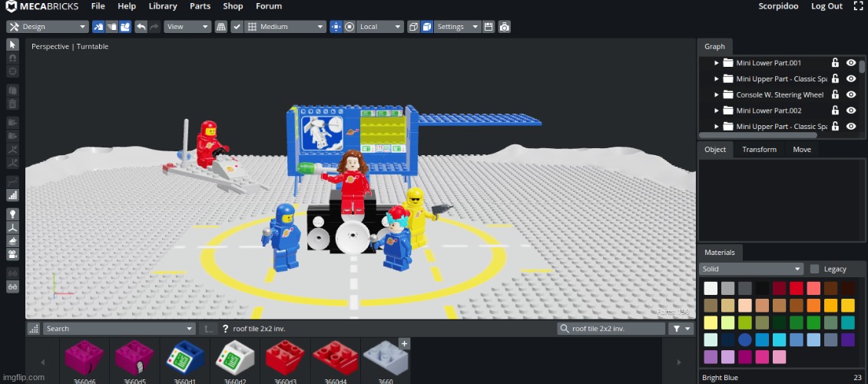Pick the circular bright blue swatch
Viewport: 868px width, 384px height.
tap(744, 339)
